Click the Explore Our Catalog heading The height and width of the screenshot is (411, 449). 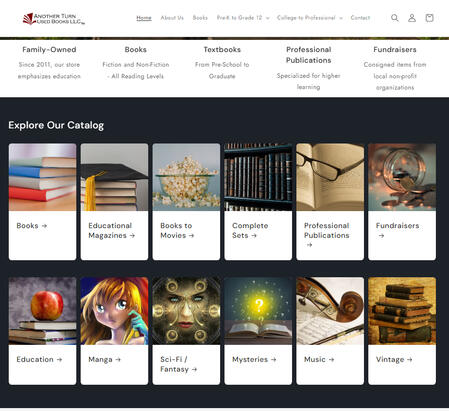tap(56, 125)
